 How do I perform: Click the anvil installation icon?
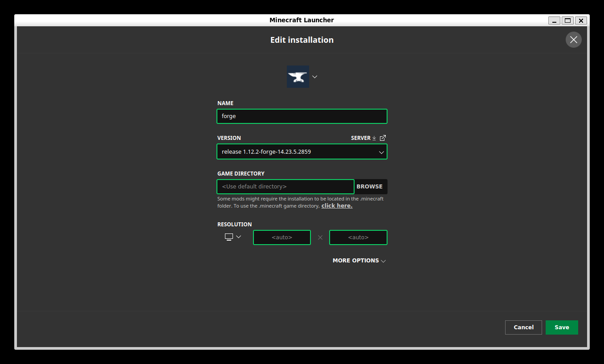click(x=298, y=77)
